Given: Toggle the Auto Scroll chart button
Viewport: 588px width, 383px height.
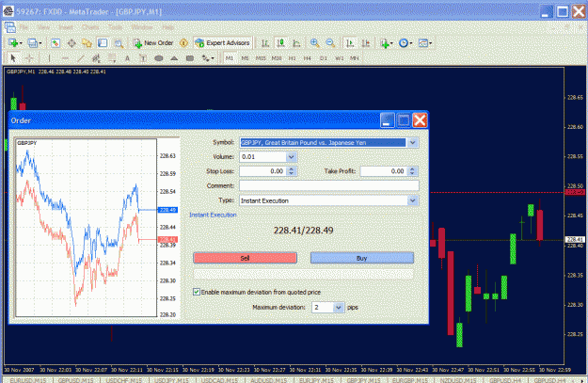Looking at the screenshot, I should click(x=350, y=43).
